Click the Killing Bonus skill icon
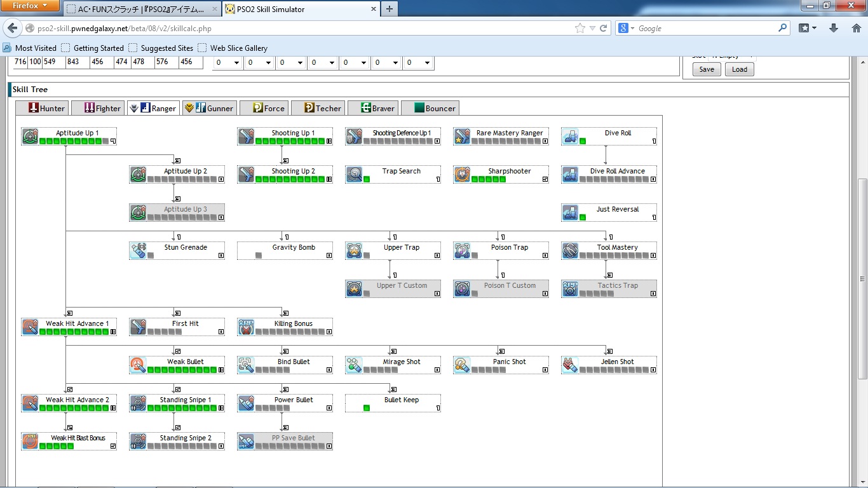The width and height of the screenshot is (868, 488). [x=246, y=327]
